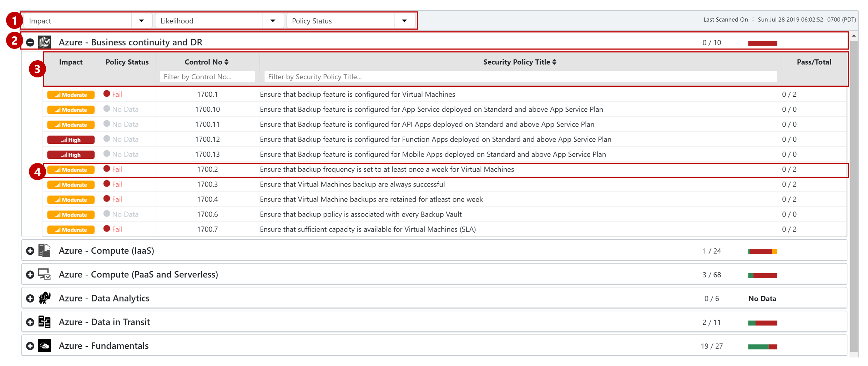Click Moderate badge for control 1700.1
This screenshot has width=868, height=366.
tap(71, 95)
